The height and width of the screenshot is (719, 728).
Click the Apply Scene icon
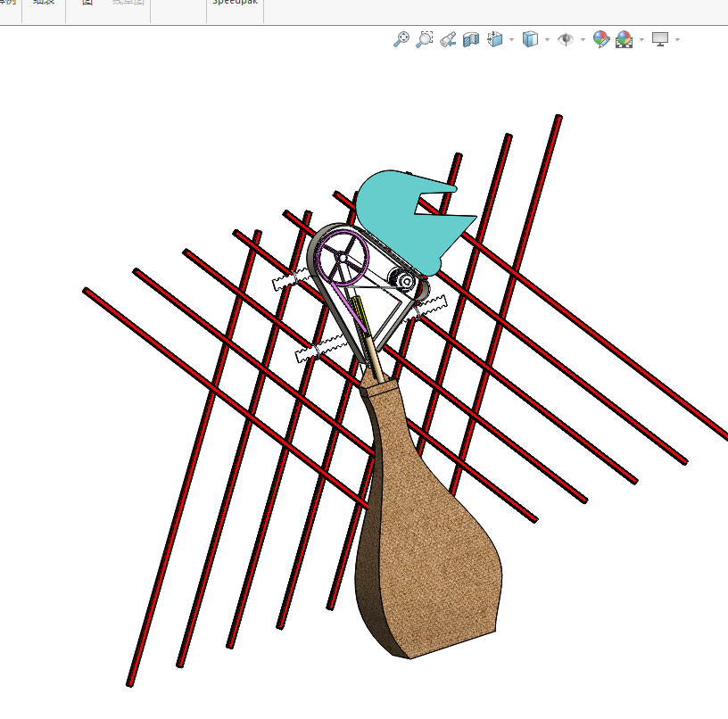(624, 39)
